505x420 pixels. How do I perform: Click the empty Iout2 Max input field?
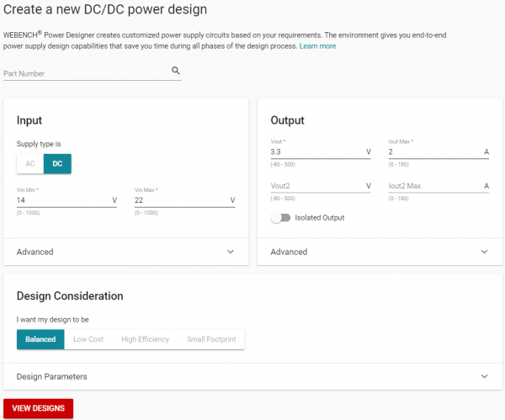[433, 186]
